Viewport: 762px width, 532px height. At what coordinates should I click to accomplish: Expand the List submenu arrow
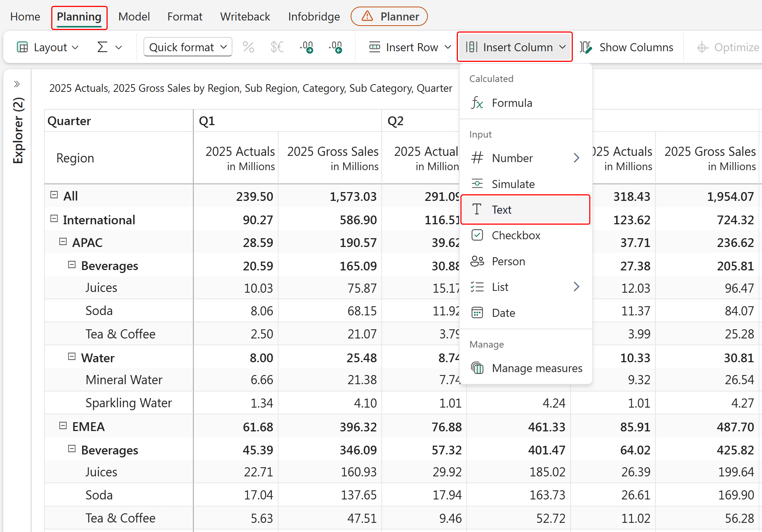coord(576,287)
